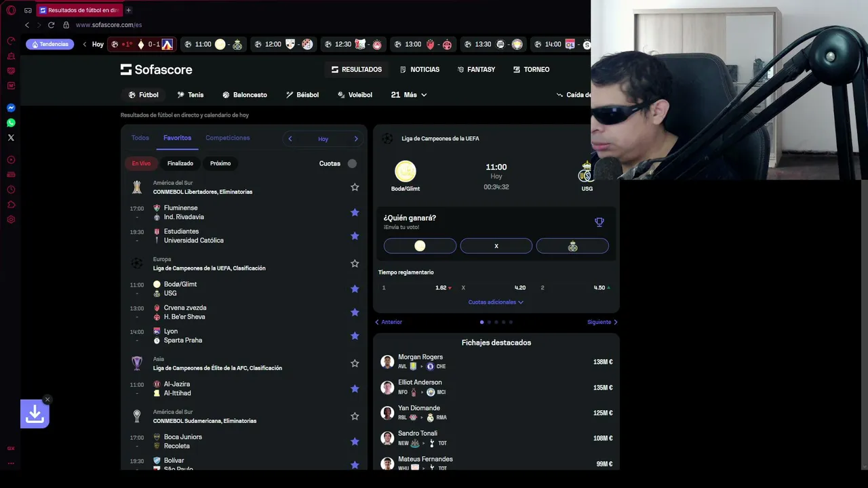Select the Baloncesto sport
This screenshot has height=488, width=868.
point(245,95)
